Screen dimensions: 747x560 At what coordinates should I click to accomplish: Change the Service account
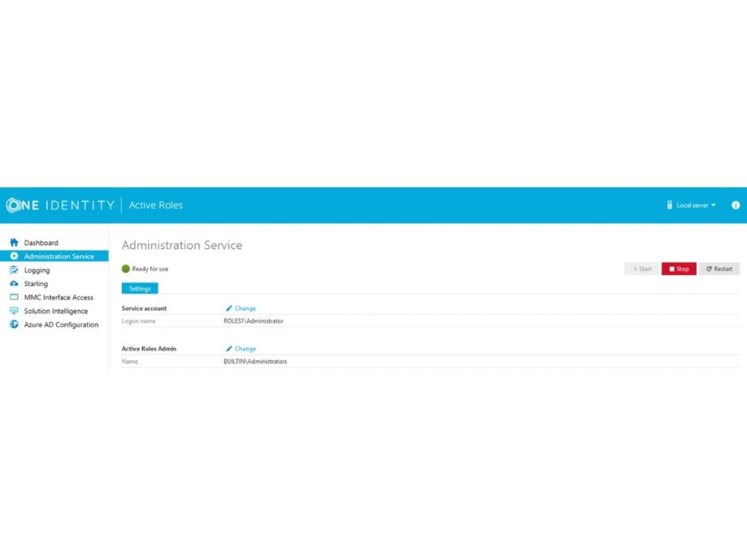(x=245, y=309)
